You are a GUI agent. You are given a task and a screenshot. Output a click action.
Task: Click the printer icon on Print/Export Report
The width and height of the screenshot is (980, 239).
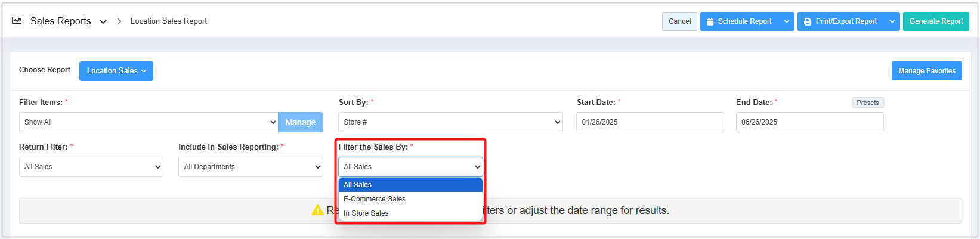(808, 21)
